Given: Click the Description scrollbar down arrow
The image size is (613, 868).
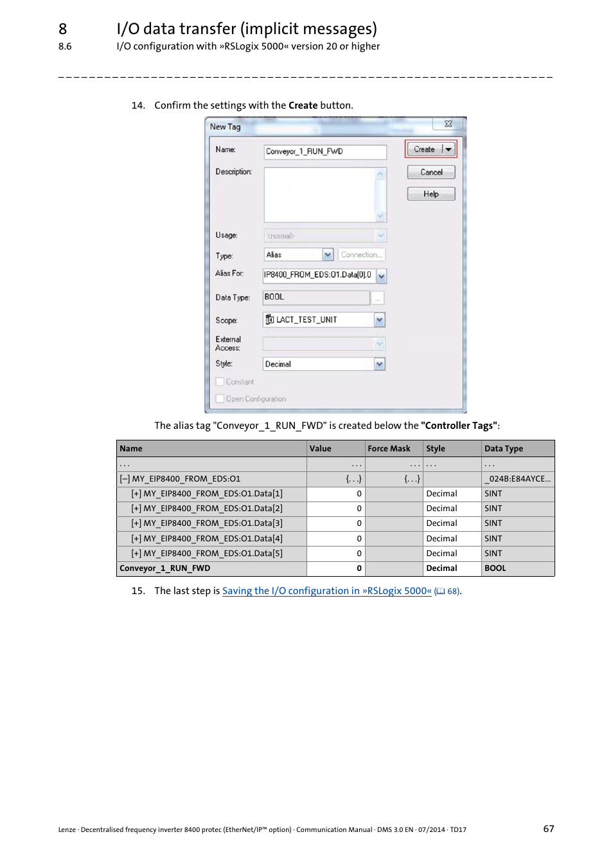Looking at the screenshot, I should point(380,216).
